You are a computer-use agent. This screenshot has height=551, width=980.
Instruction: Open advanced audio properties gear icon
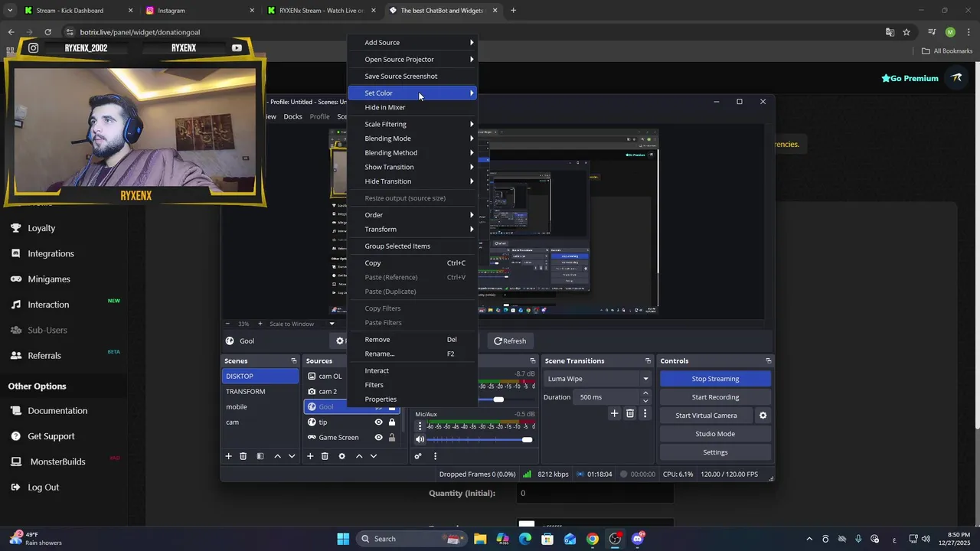pyautogui.click(x=418, y=456)
